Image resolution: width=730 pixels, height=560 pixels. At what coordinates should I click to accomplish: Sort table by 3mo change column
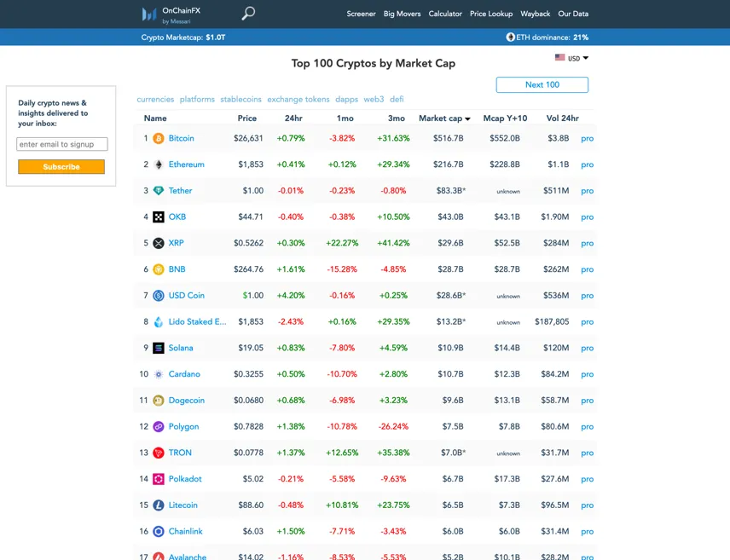[x=397, y=118]
